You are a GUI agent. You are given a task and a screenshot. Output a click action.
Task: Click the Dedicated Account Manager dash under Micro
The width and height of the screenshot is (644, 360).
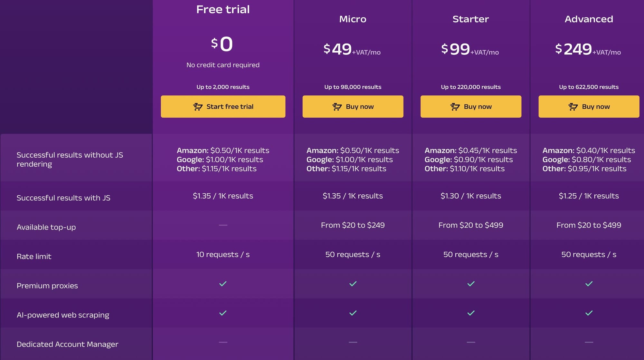[x=353, y=342]
